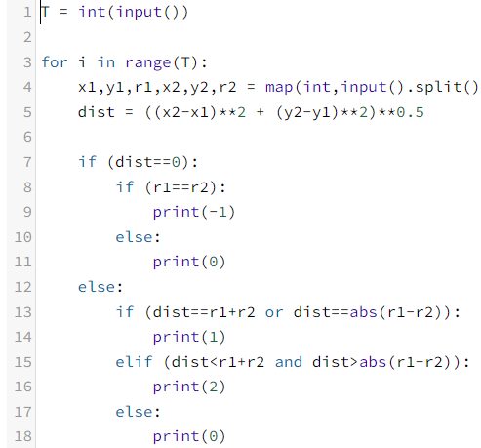Click line number 3 in the gutter
The image size is (481, 448).
(x=27, y=62)
